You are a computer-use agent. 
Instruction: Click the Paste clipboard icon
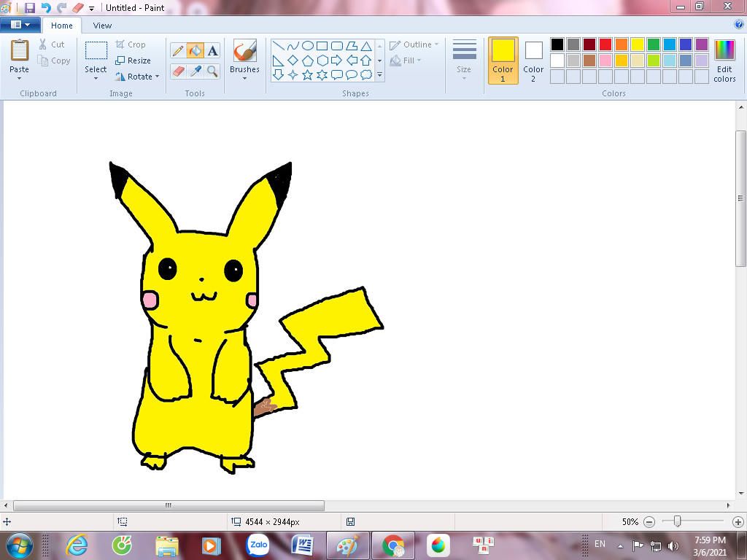(x=20, y=50)
